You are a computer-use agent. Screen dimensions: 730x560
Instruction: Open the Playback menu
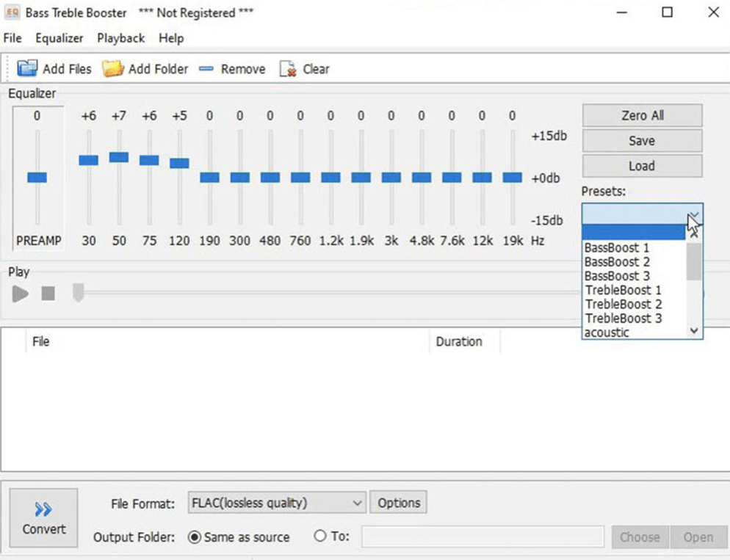pyautogui.click(x=121, y=38)
